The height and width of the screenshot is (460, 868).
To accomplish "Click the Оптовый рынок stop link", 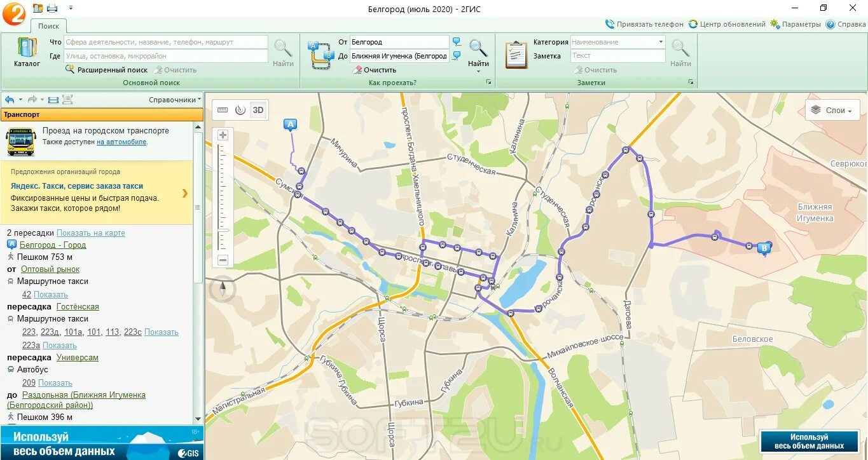I will [50, 269].
